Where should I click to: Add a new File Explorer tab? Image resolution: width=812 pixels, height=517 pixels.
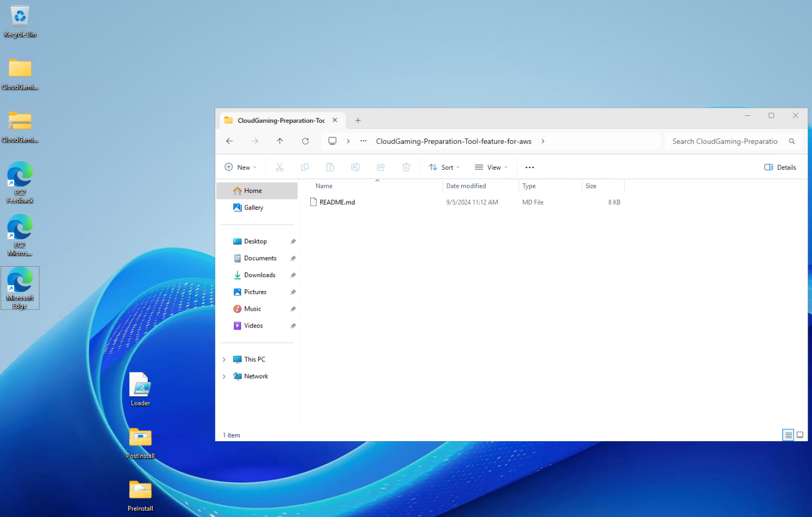tap(358, 121)
